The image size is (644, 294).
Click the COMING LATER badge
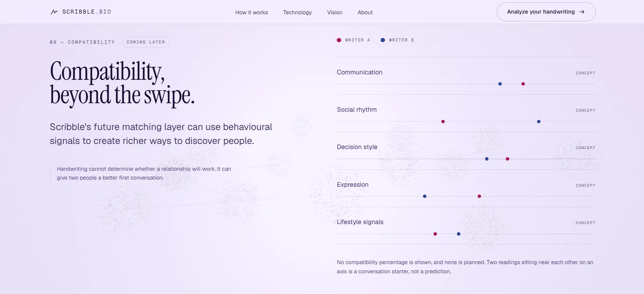146,42
